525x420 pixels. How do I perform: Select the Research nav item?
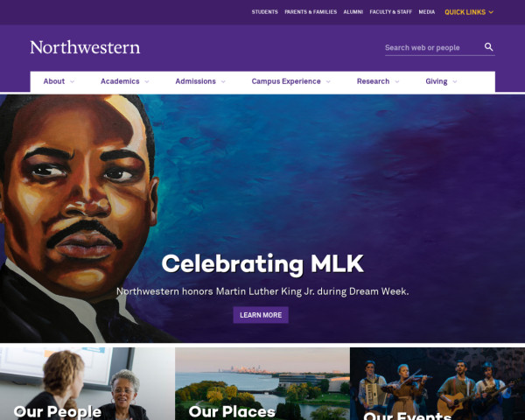pyautogui.click(x=373, y=81)
